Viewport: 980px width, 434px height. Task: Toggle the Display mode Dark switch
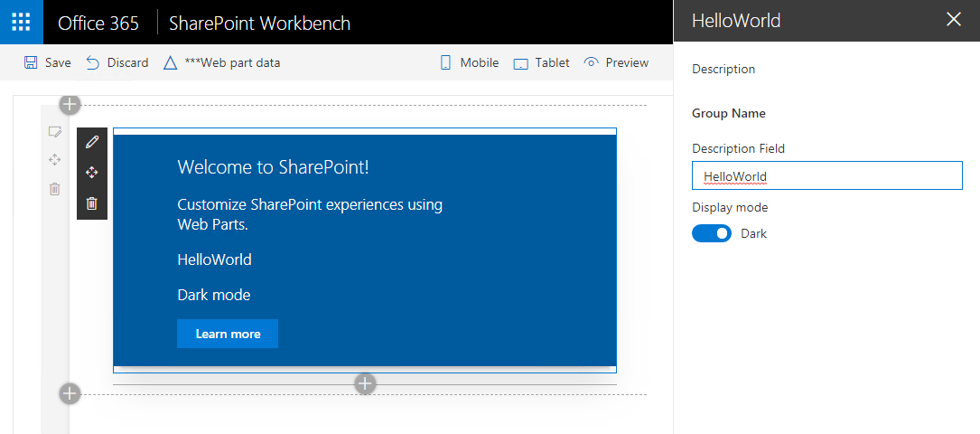[x=711, y=234]
